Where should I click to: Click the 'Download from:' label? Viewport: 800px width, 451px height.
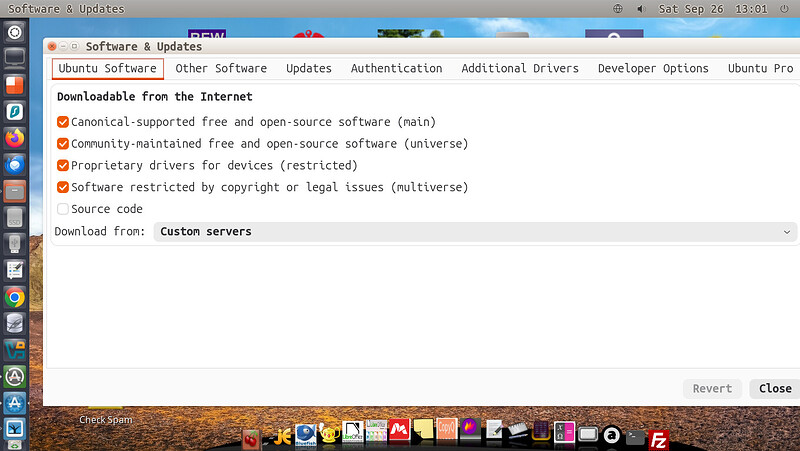click(x=99, y=232)
